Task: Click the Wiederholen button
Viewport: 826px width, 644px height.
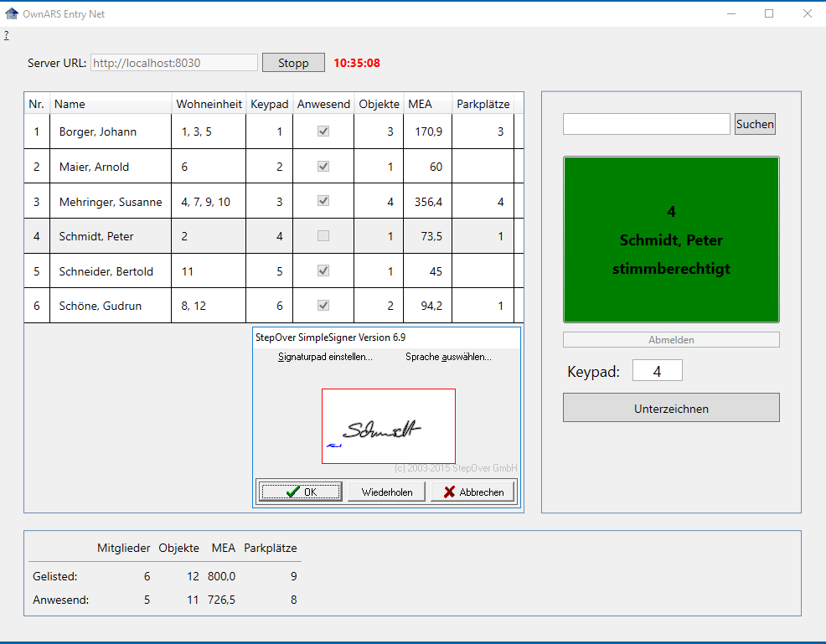Action: [387, 492]
